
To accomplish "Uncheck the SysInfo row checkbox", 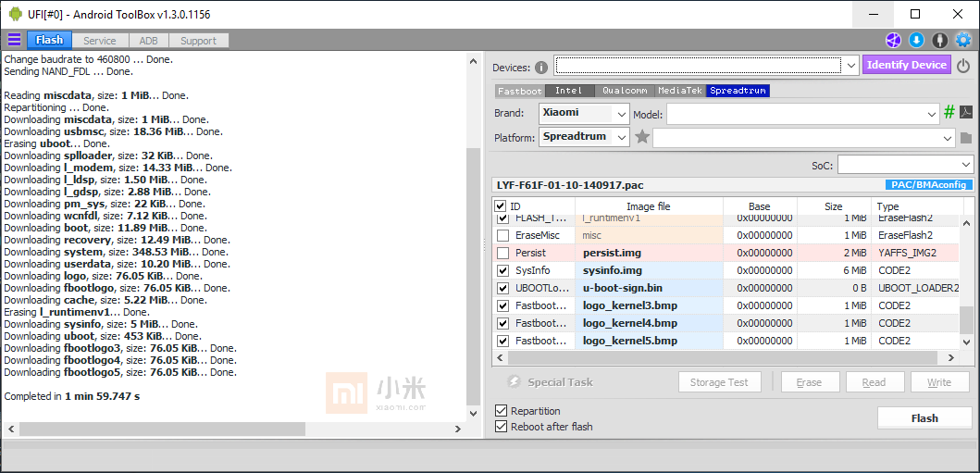I will point(502,270).
